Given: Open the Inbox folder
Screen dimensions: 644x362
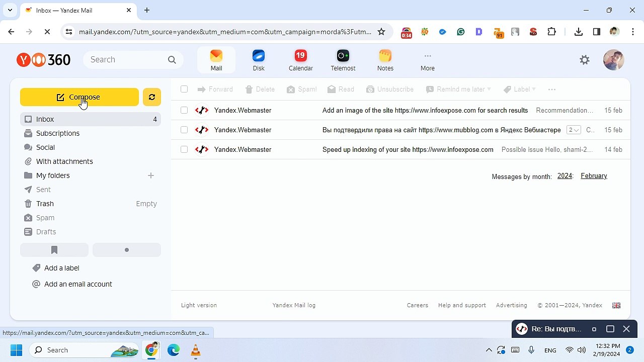Looking at the screenshot, I should (x=91, y=119).
